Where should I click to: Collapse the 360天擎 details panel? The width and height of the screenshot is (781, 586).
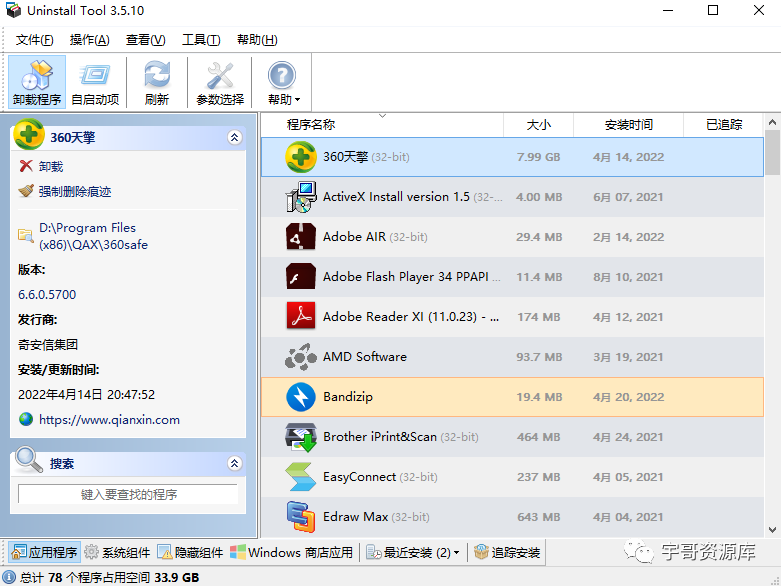(235, 137)
